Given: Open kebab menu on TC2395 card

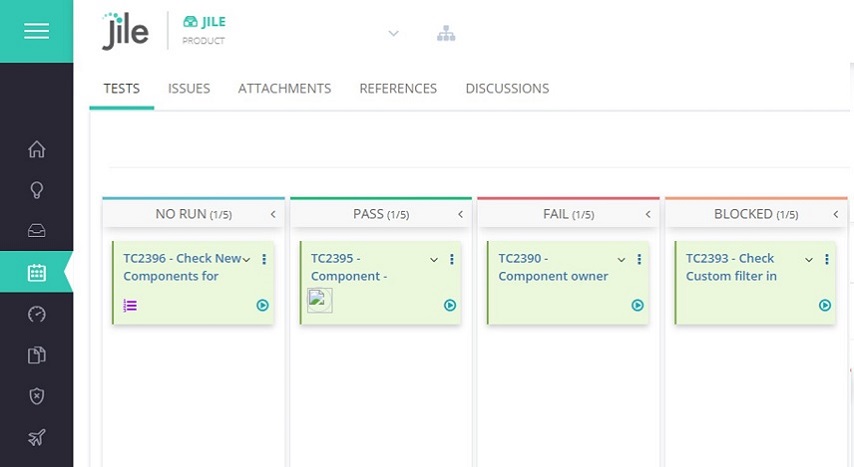Looking at the screenshot, I should [452, 260].
